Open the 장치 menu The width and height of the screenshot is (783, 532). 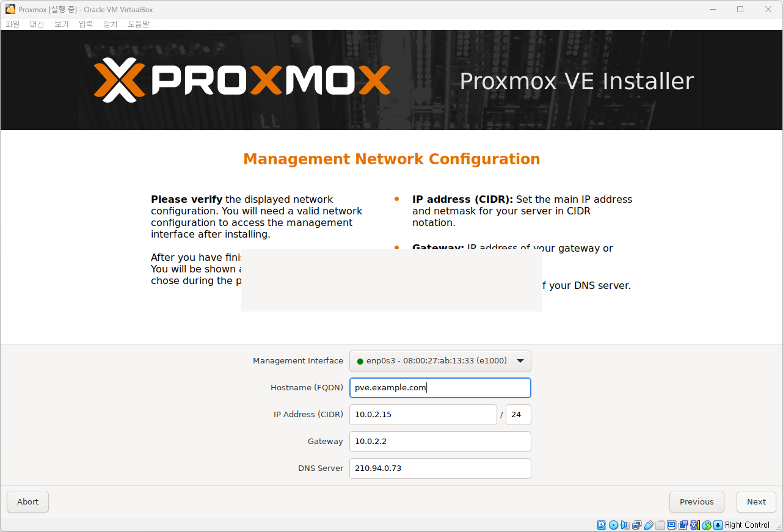(x=111, y=24)
